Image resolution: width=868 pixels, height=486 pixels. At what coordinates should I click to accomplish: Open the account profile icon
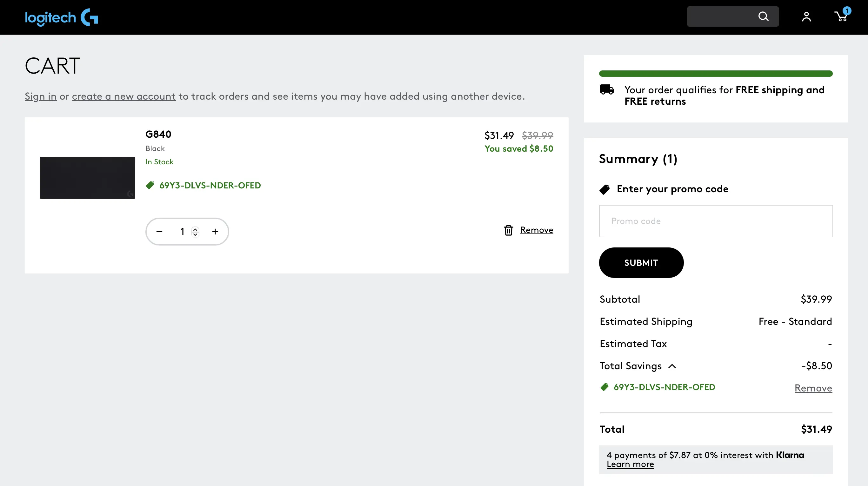point(806,16)
